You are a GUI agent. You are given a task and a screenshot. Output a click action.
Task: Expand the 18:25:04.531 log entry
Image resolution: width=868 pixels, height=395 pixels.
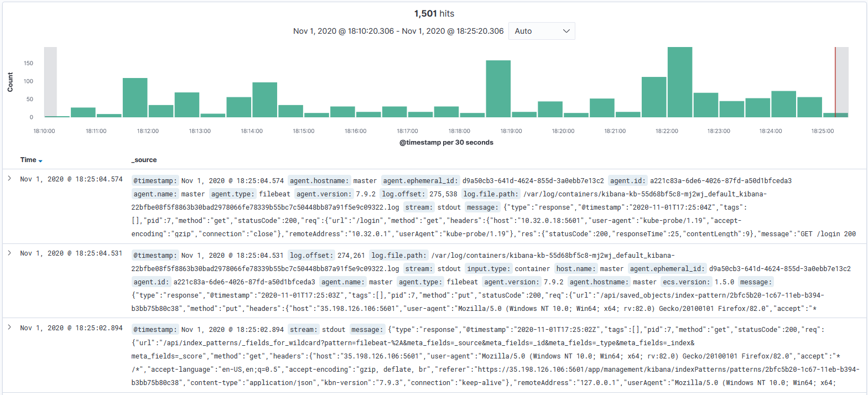[x=9, y=253]
